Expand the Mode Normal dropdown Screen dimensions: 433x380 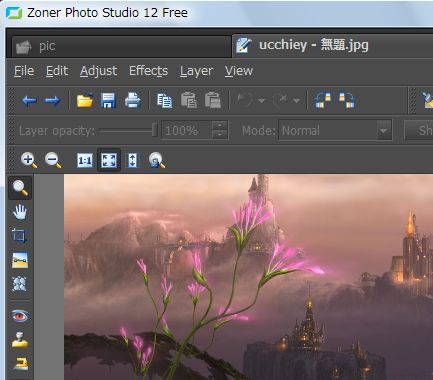(x=384, y=130)
